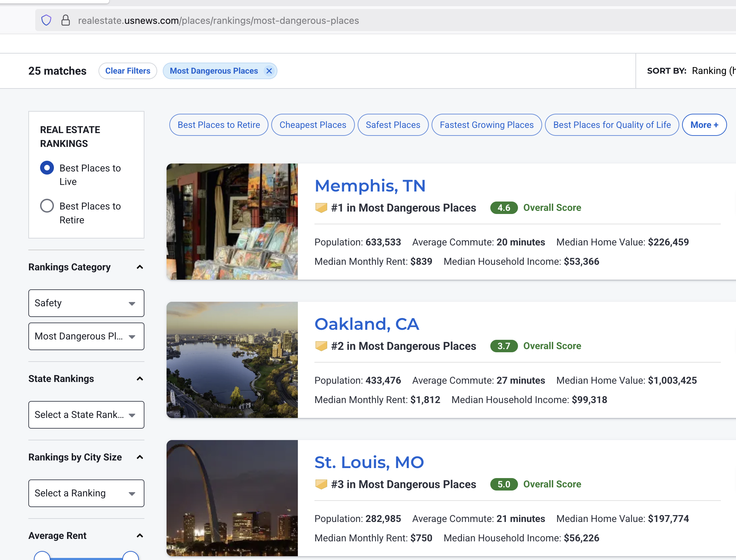Open the Select a State Rankings dropdown
The height and width of the screenshot is (560, 736).
click(x=86, y=415)
